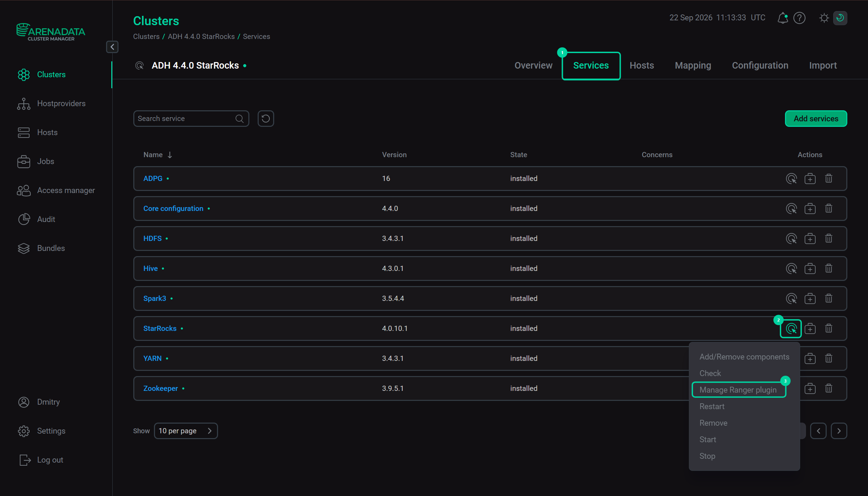The width and height of the screenshot is (868, 496).
Task: Toggle maintenance mode for StarRocks
Action: pyautogui.click(x=810, y=328)
